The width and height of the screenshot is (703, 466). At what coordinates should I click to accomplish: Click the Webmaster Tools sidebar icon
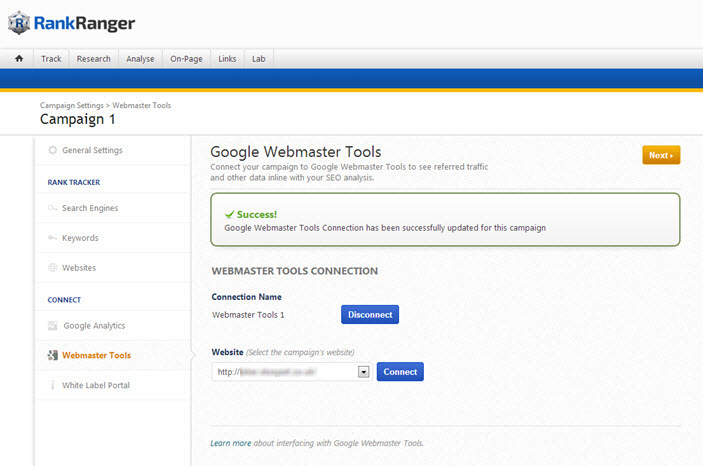coord(52,355)
